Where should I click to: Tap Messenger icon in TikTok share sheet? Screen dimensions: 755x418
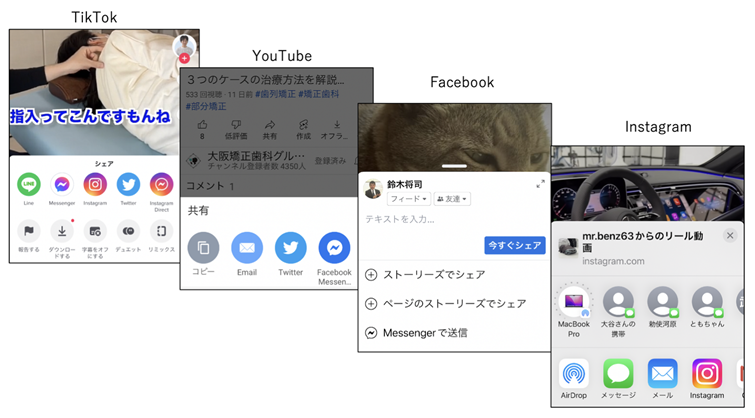tap(62, 185)
